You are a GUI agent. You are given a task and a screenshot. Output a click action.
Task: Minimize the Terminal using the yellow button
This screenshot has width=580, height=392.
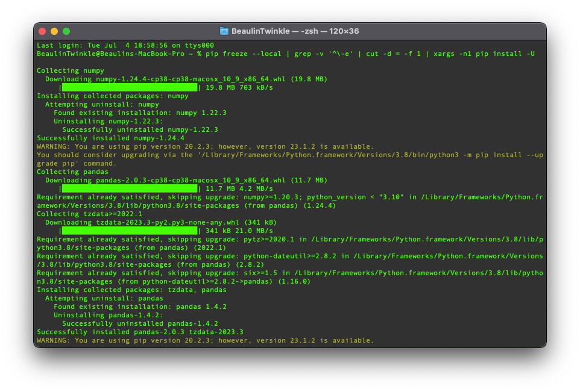coord(54,31)
